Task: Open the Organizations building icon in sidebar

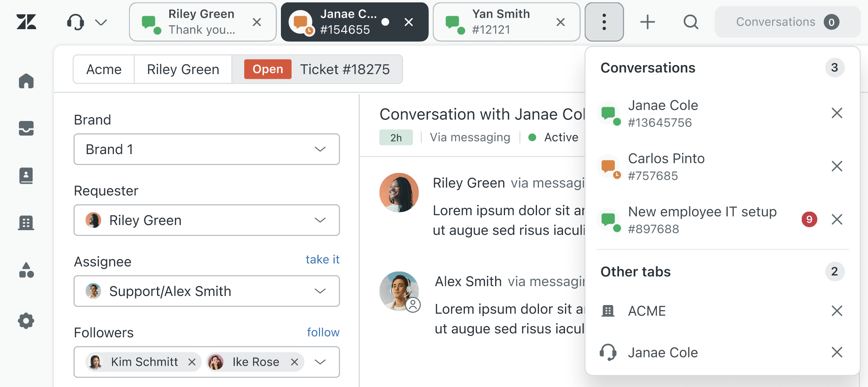Action: [26, 223]
